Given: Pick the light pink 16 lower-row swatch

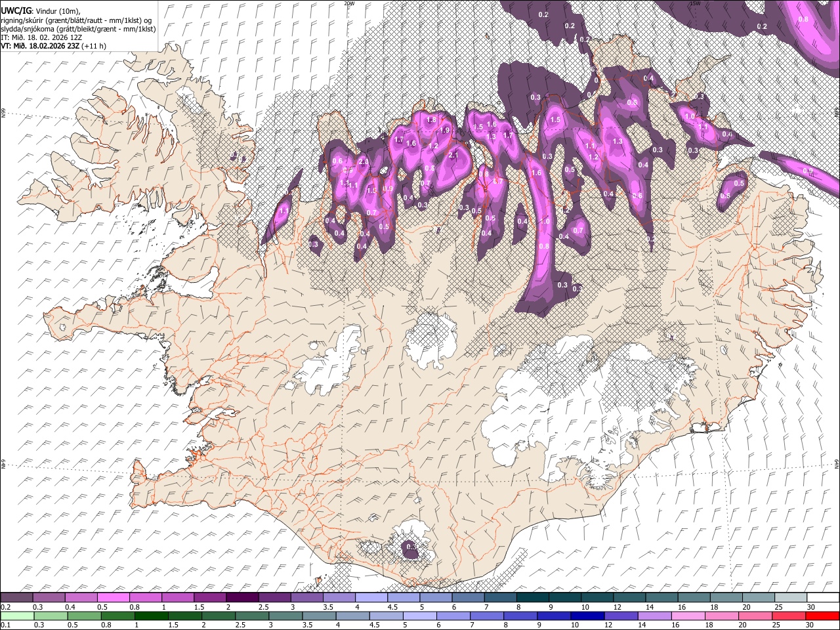Looking at the screenshot, I should pos(689,616).
